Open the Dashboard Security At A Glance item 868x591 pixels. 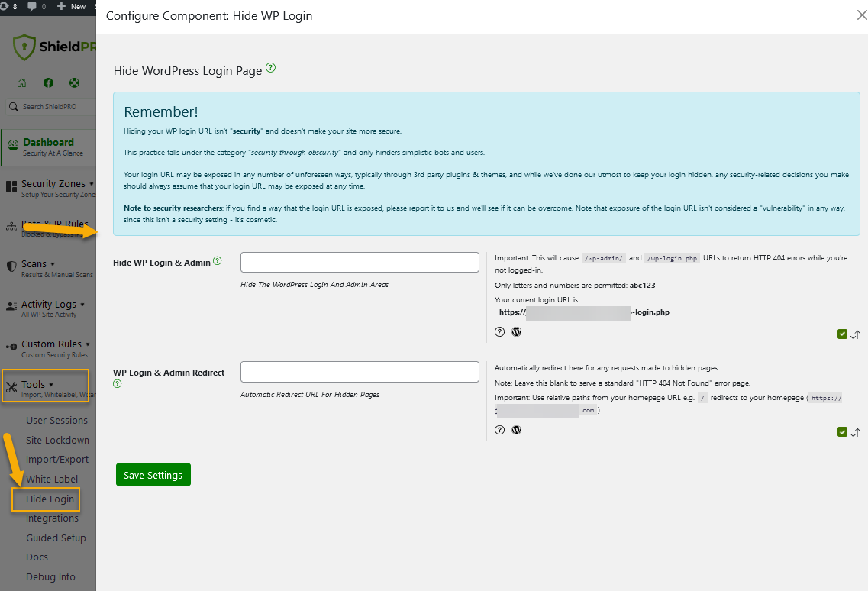pos(48,147)
